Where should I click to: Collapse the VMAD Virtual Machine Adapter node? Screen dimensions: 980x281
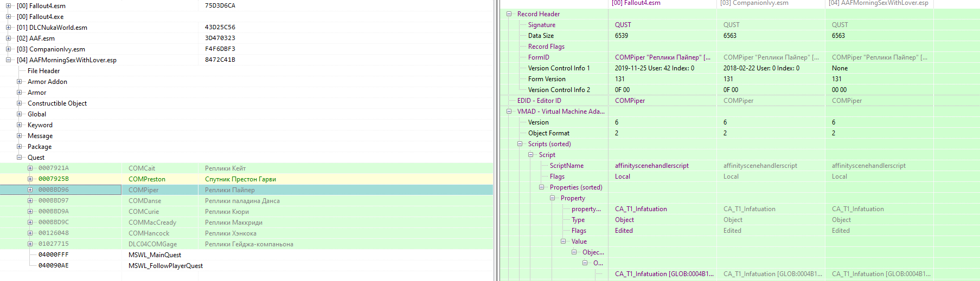pyautogui.click(x=509, y=112)
